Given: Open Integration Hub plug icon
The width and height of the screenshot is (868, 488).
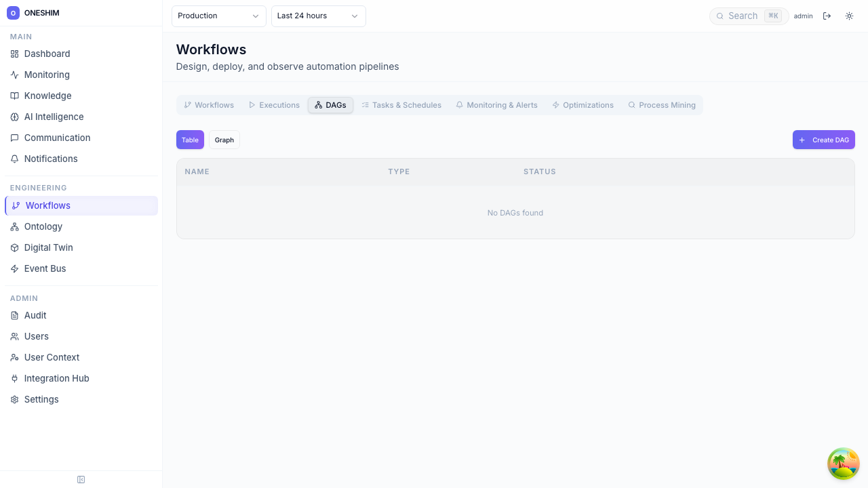Looking at the screenshot, I should (14, 379).
